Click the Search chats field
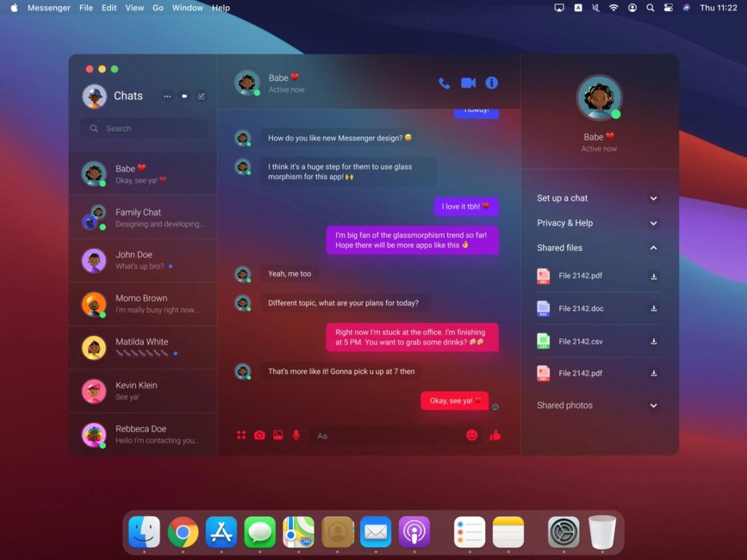 point(143,128)
